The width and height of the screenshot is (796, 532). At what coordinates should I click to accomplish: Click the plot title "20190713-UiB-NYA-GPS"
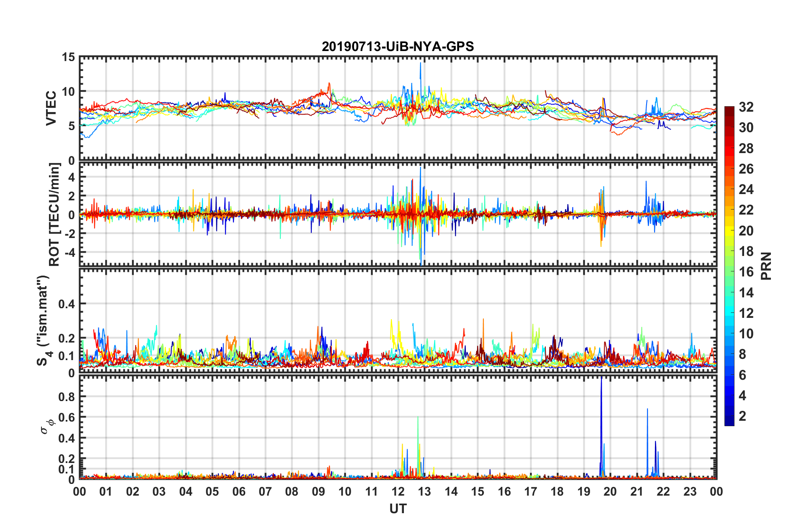[x=398, y=46]
